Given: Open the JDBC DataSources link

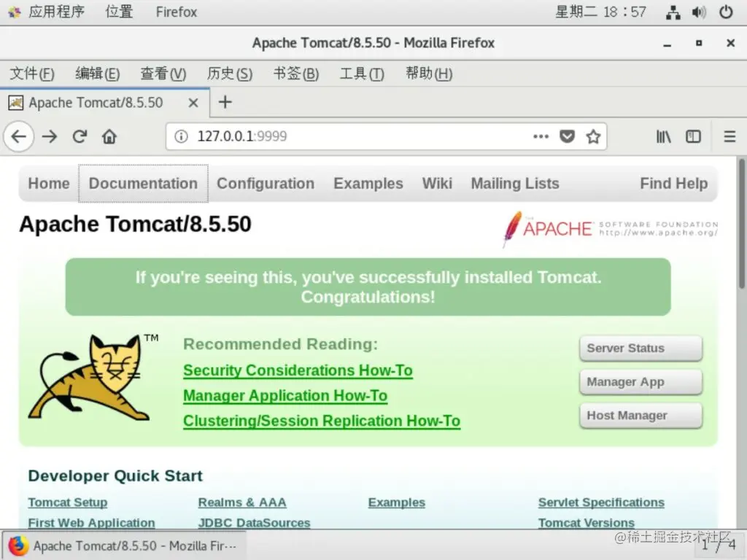Looking at the screenshot, I should coord(254,523).
